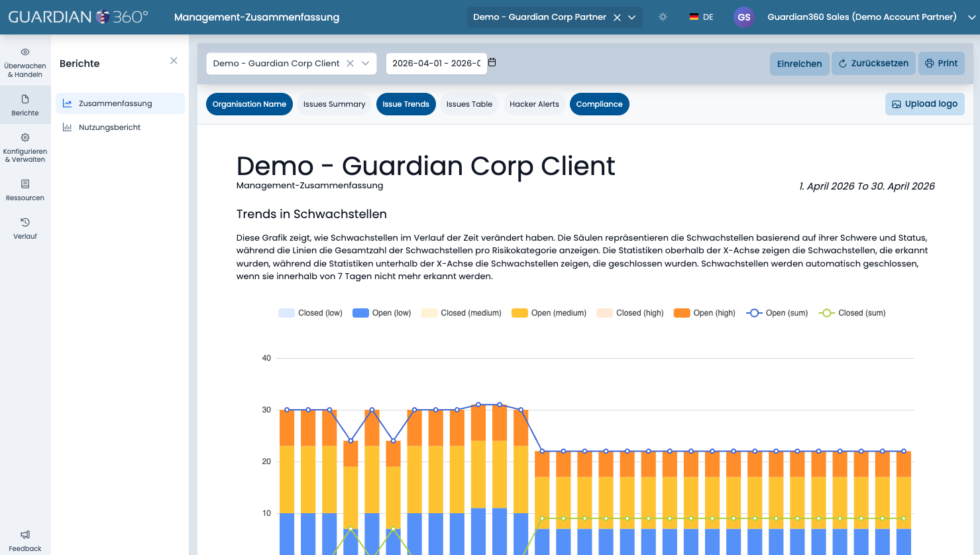Image resolution: width=980 pixels, height=555 pixels.
Task: Toggle Open (medium) legend series
Action: [x=549, y=313]
